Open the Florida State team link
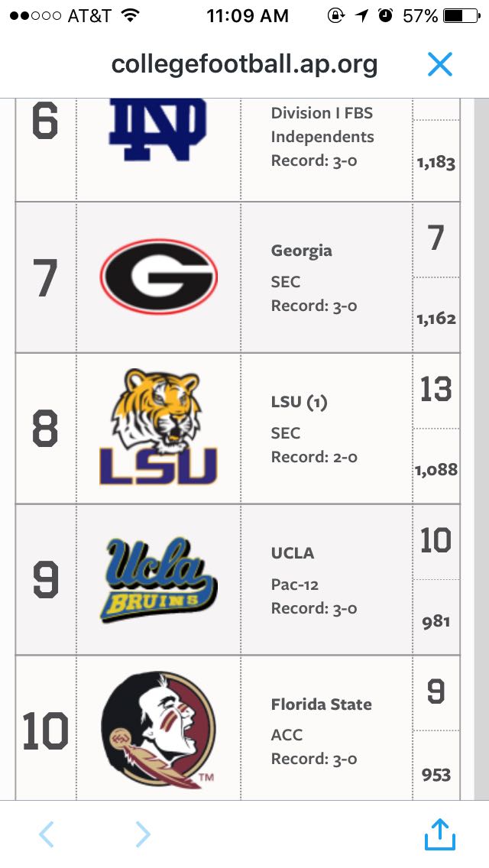The image size is (489, 868). [x=322, y=704]
